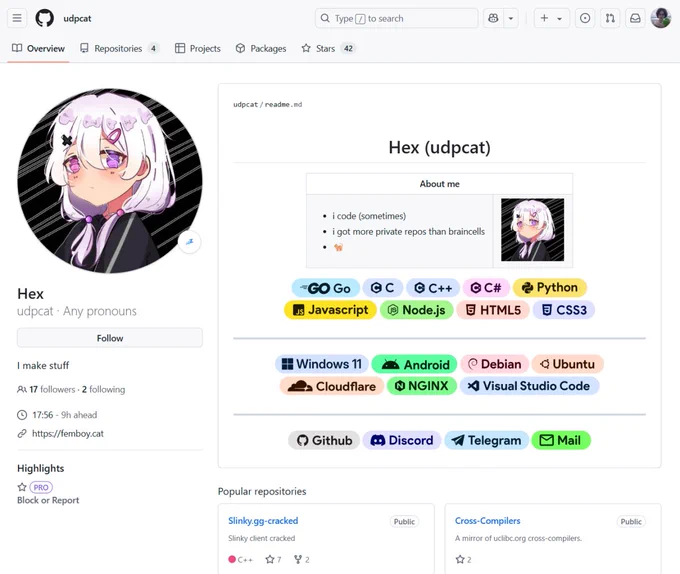
Task: Click the Debian badge
Action: pos(495,364)
